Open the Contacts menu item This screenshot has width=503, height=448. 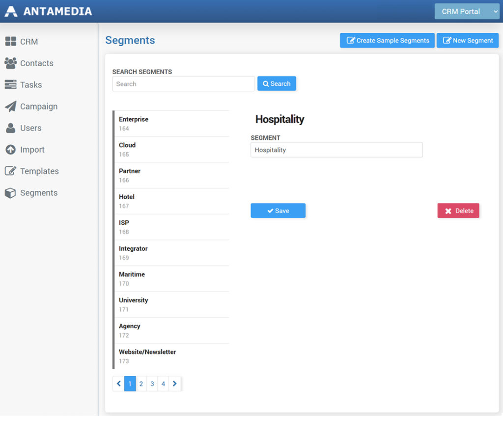(36, 63)
